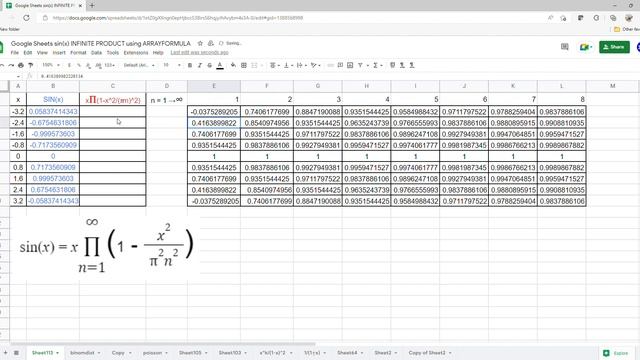Click the insert comment icon
Screen dimensions: 640x360
tap(340, 65)
